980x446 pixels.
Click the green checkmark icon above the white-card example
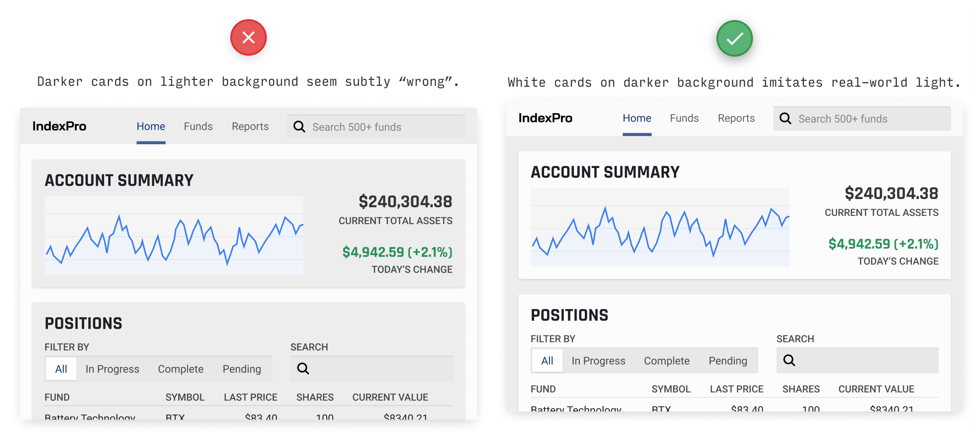coord(734,38)
